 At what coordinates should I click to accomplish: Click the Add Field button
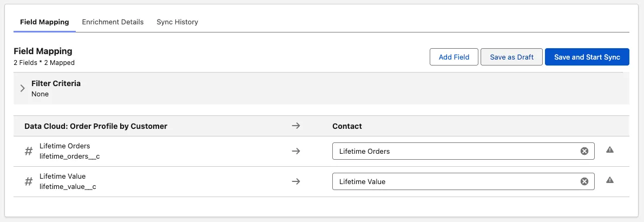tap(454, 57)
